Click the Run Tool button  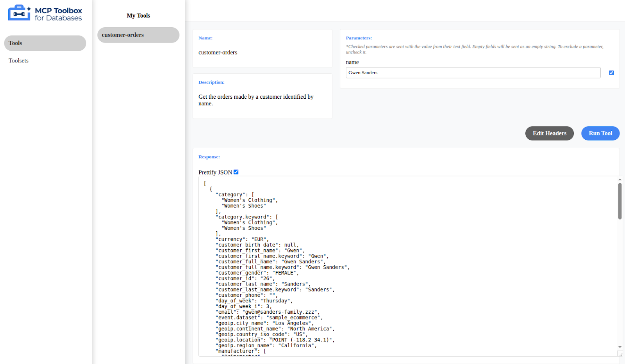(600, 133)
